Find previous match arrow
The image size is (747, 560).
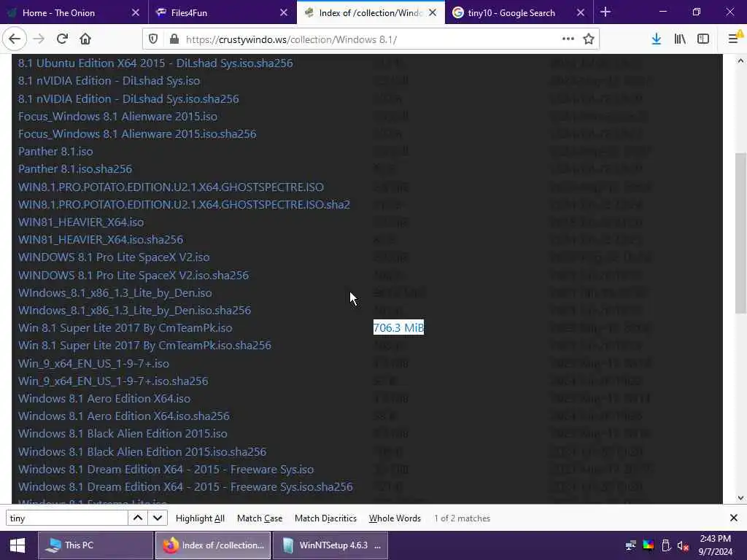(x=138, y=518)
